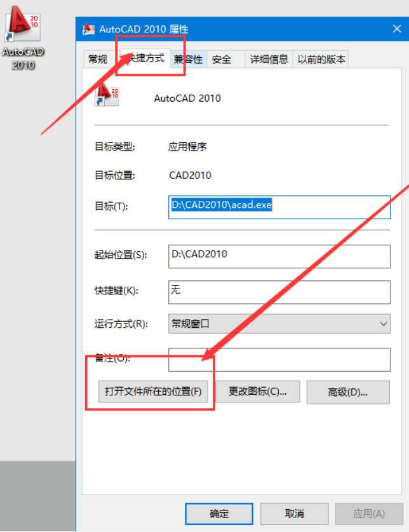This screenshot has height=532, width=409.
Task: Focus the 快捷键(K) field showing 无
Action: point(279,292)
